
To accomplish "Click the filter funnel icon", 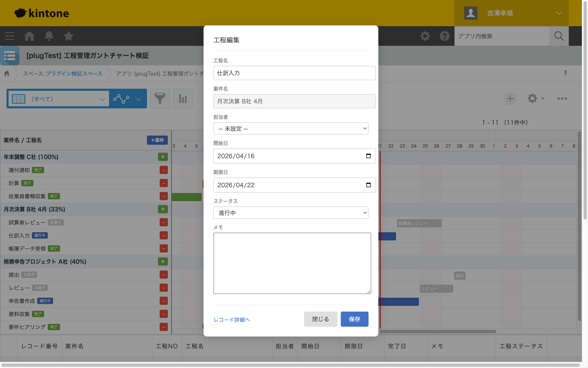I will (x=160, y=99).
